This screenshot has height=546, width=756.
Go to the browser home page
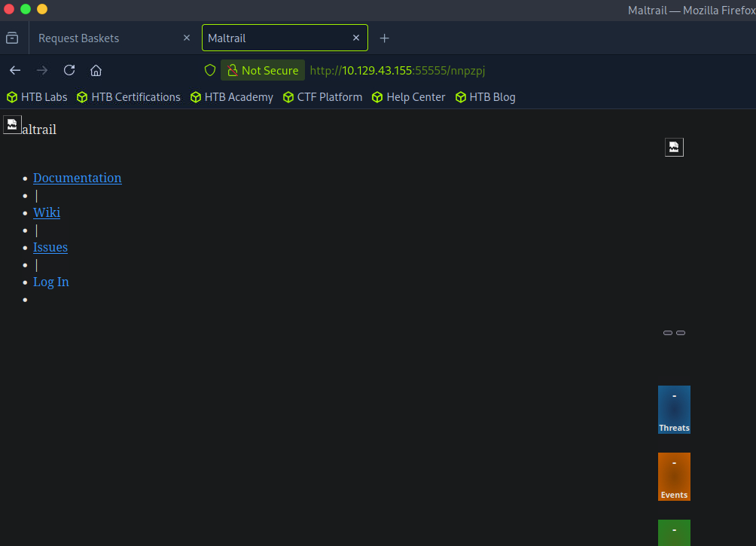pos(96,70)
